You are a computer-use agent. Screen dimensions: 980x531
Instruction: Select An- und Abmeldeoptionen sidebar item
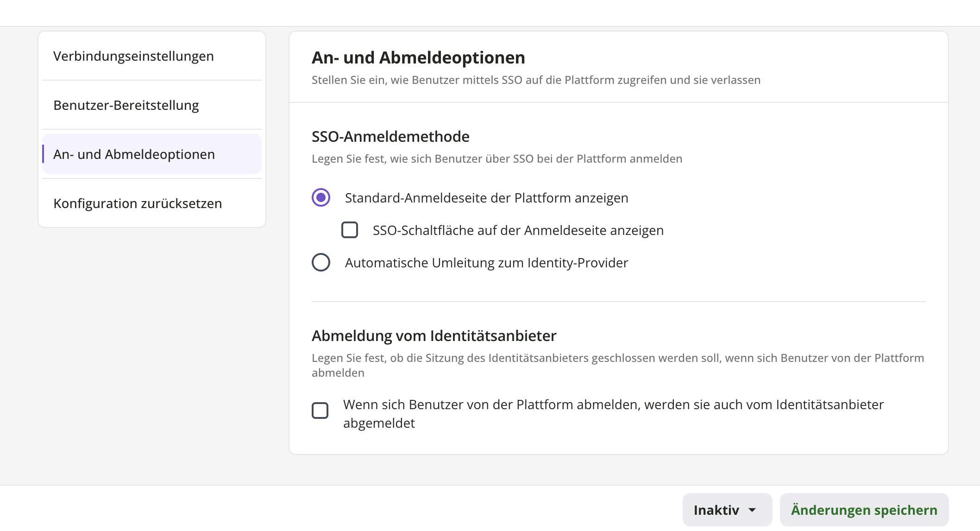point(134,154)
